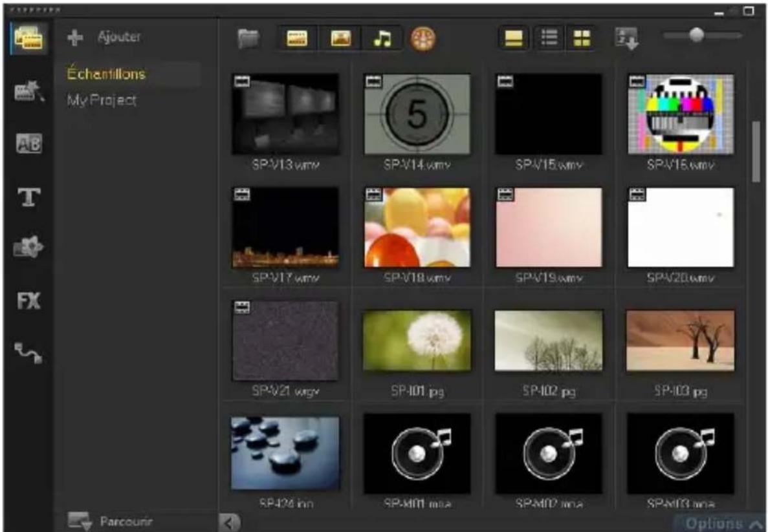The image size is (768, 532).
Task: Open the Instant Project panel icon
Action: click(29, 90)
